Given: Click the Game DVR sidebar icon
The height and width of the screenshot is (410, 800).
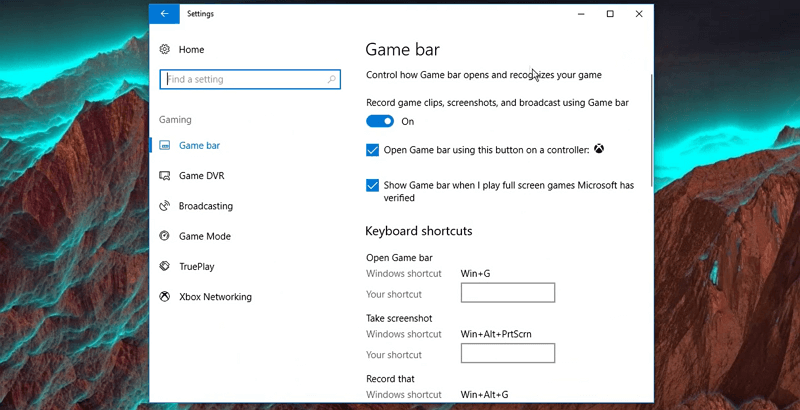Looking at the screenshot, I should tap(164, 175).
